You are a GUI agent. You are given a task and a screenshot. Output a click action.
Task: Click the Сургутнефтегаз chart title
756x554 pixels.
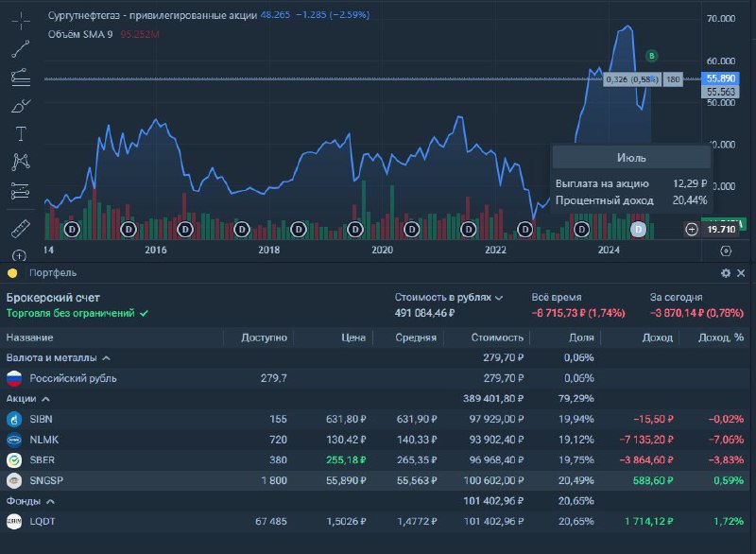click(x=152, y=15)
